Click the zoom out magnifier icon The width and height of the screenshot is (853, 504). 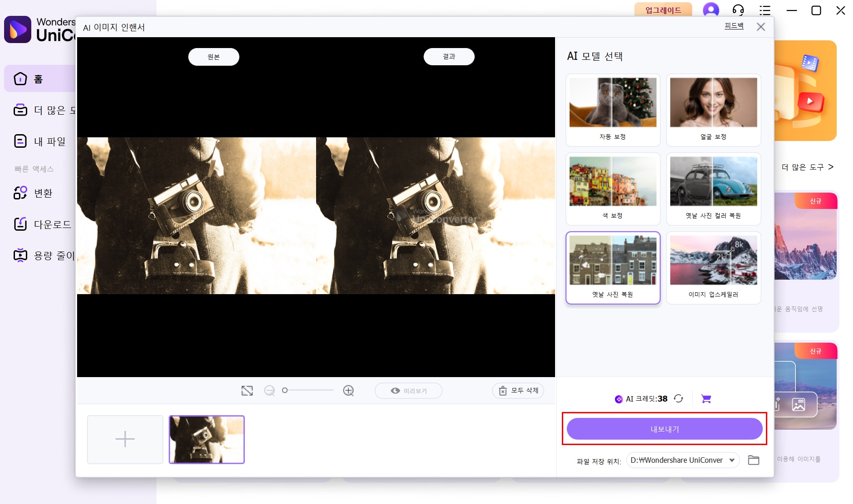[269, 391]
